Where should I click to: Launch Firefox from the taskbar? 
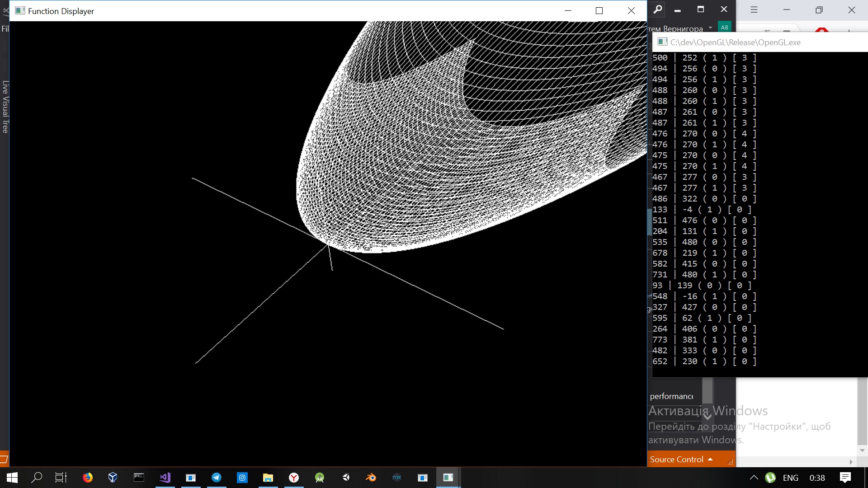[x=88, y=478]
